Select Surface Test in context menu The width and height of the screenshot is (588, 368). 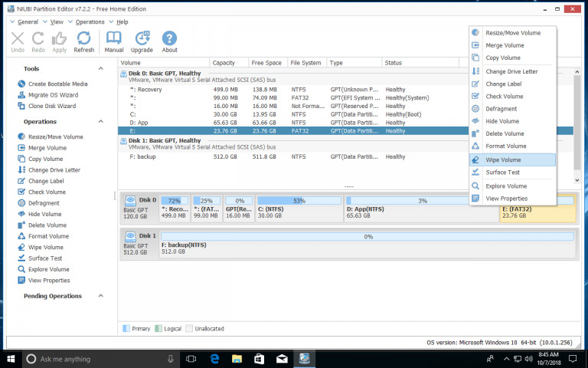point(512,172)
